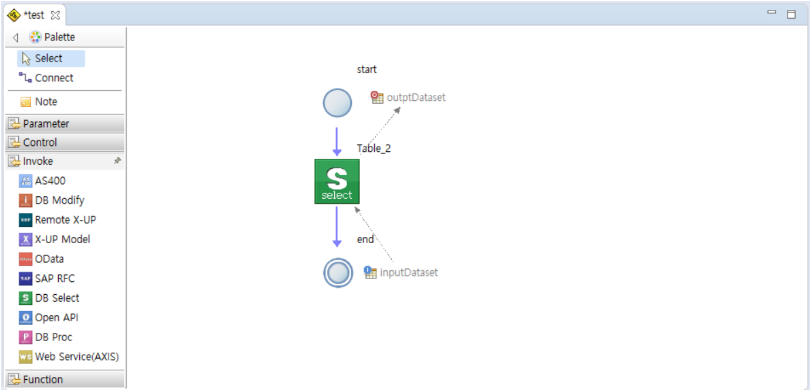Pin the Invoke drawer open

tap(117, 161)
